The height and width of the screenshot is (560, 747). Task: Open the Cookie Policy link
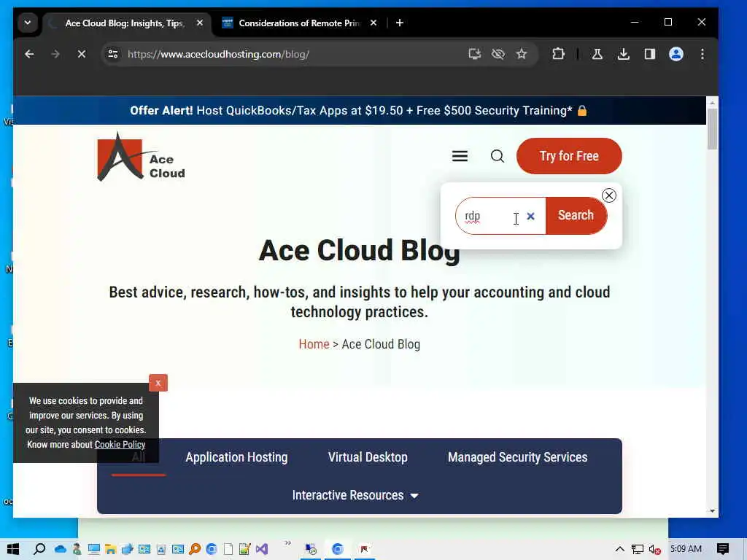tap(120, 444)
